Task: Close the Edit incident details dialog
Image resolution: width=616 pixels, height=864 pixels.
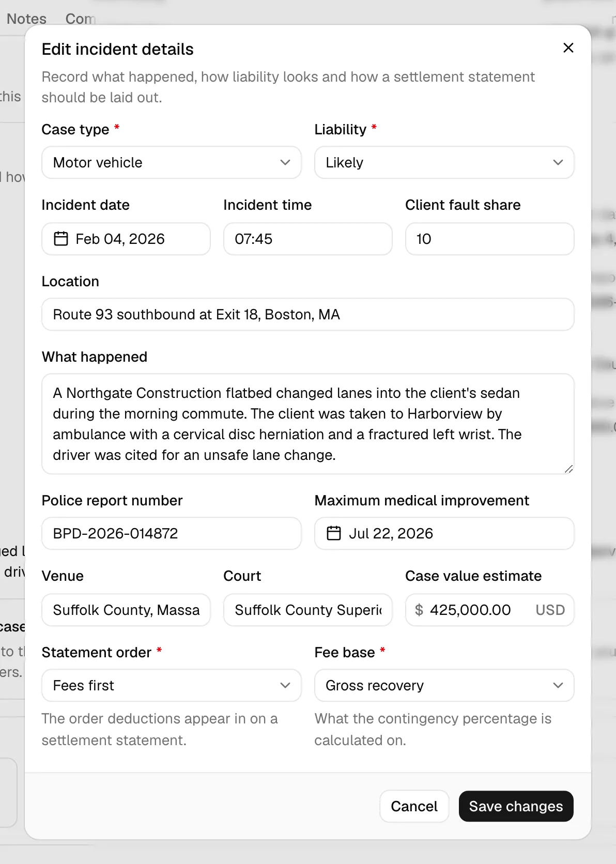Action: pyautogui.click(x=568, y=48)
